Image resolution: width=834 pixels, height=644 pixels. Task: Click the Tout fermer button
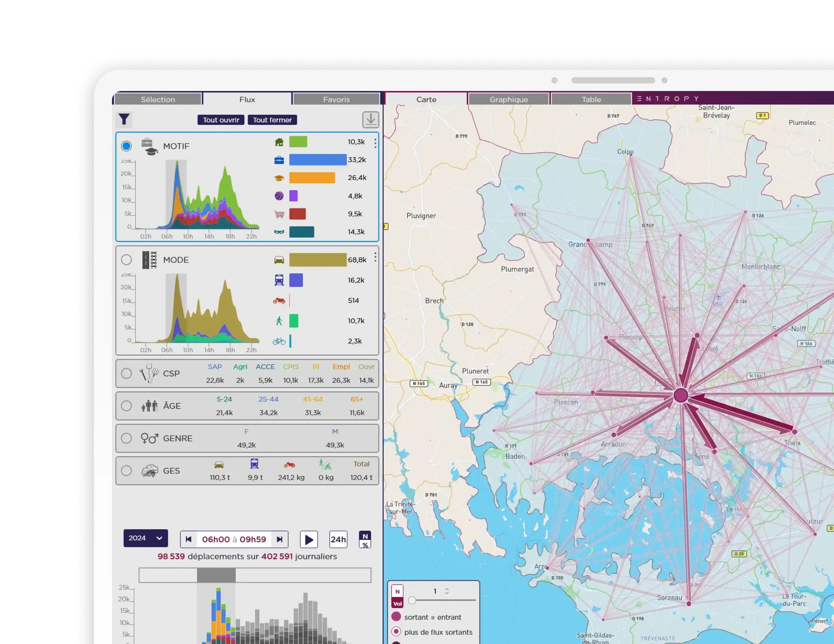pos(272,120)
